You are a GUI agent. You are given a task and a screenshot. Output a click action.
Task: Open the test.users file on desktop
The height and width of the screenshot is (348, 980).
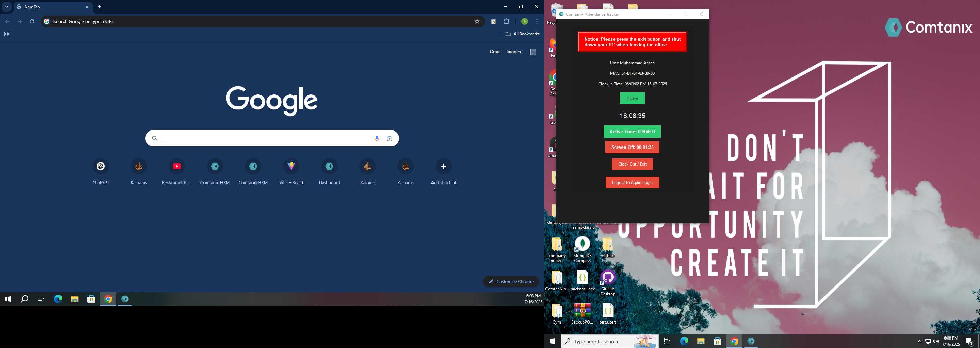tap(607, 314)
